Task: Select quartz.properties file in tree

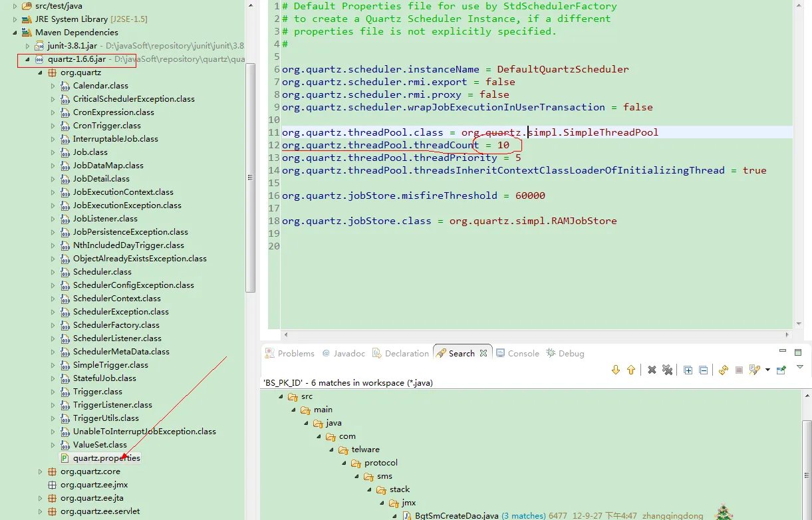Action: click(x=106, y=458)
